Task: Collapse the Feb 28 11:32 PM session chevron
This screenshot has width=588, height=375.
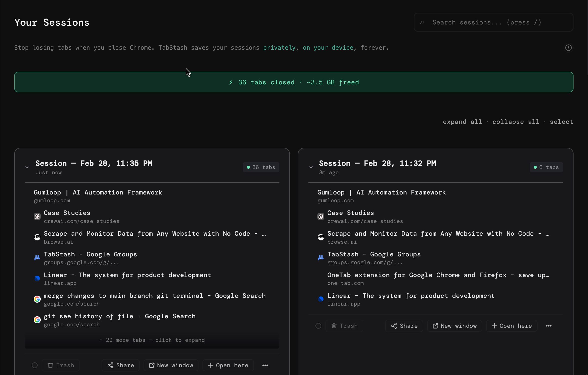Action: coord(311,167)
